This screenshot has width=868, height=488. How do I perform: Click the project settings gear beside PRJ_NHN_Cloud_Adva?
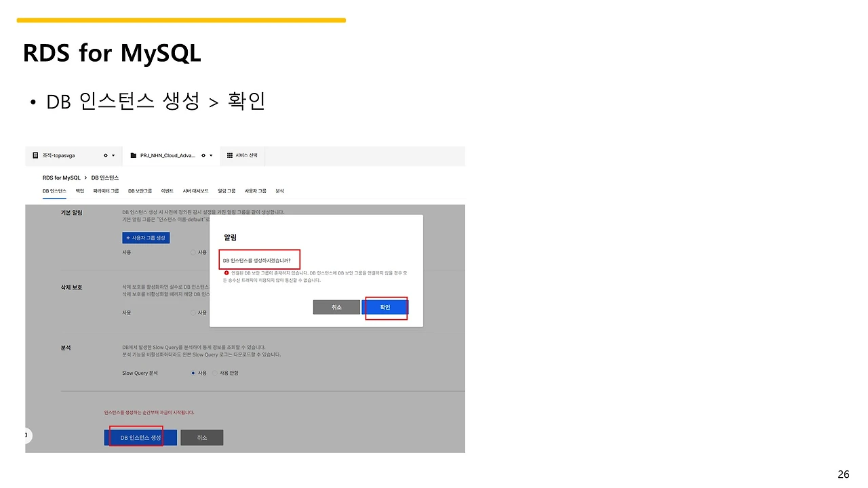[203, 155]
